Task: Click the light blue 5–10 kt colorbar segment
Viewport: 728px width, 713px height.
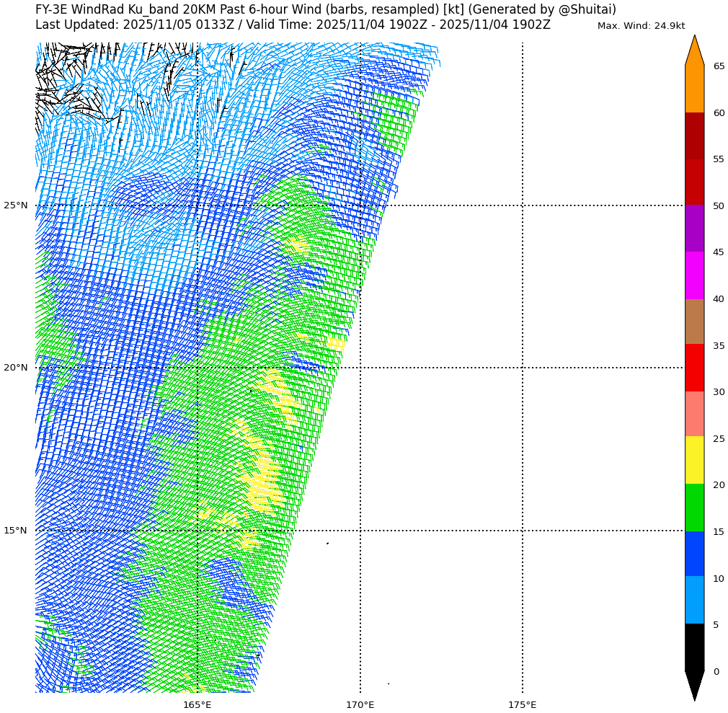Action: [x=694, y=600]
